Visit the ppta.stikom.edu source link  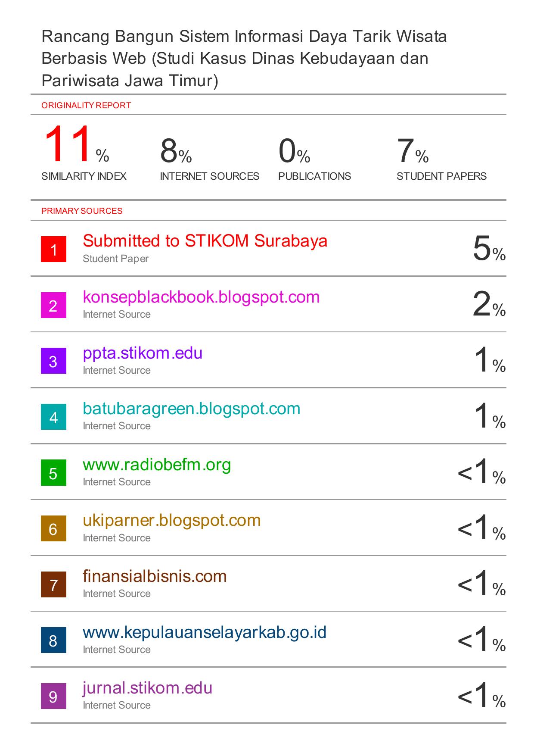[x=143, y=353]
